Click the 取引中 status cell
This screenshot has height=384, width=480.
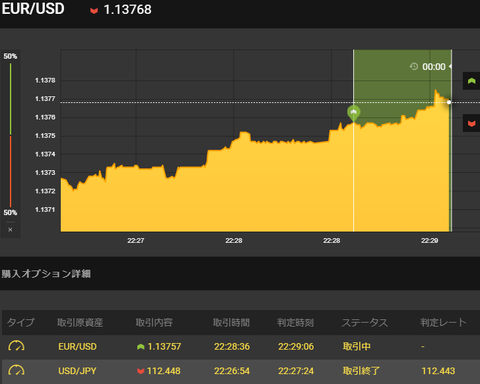[357, 347]
